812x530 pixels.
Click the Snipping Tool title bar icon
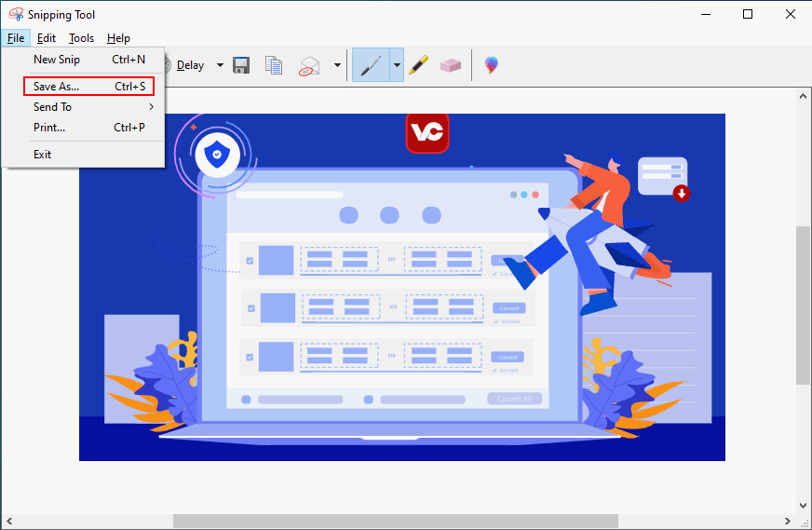pyautogui.click(x=16, y=14)
